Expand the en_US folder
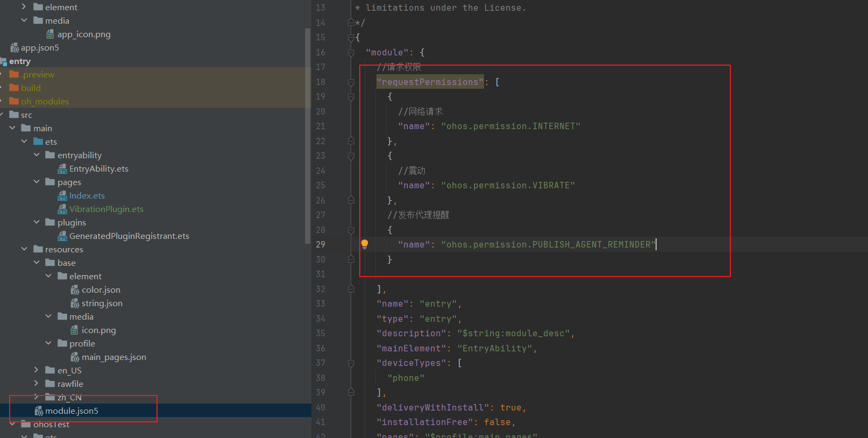This screenshot has height=438, width=868. [x=37, y=370]
